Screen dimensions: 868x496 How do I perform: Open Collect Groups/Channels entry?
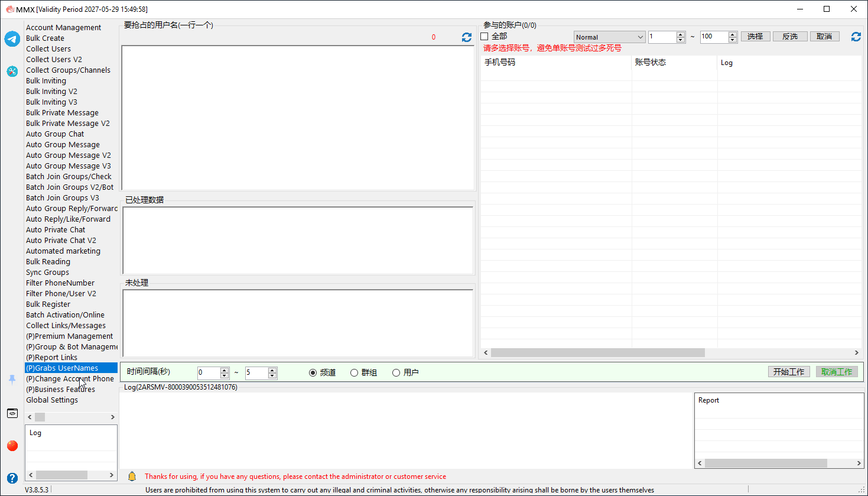68,70
